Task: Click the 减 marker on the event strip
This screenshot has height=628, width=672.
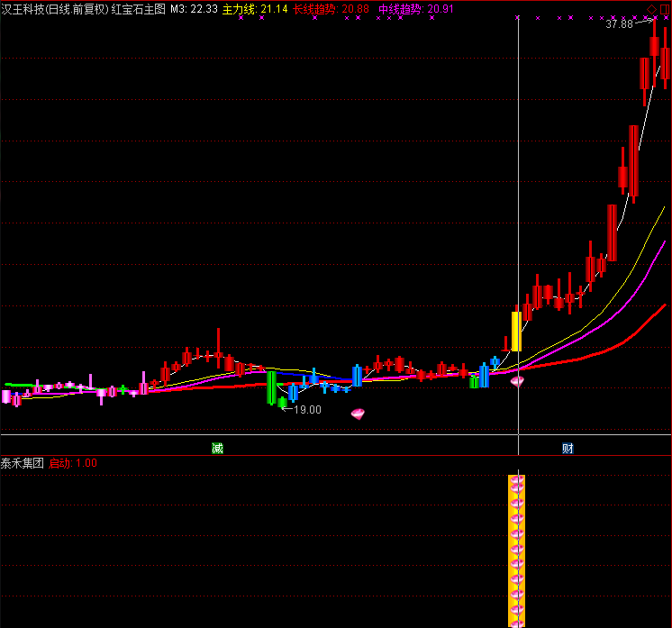Action: click(x=217, y=448)
